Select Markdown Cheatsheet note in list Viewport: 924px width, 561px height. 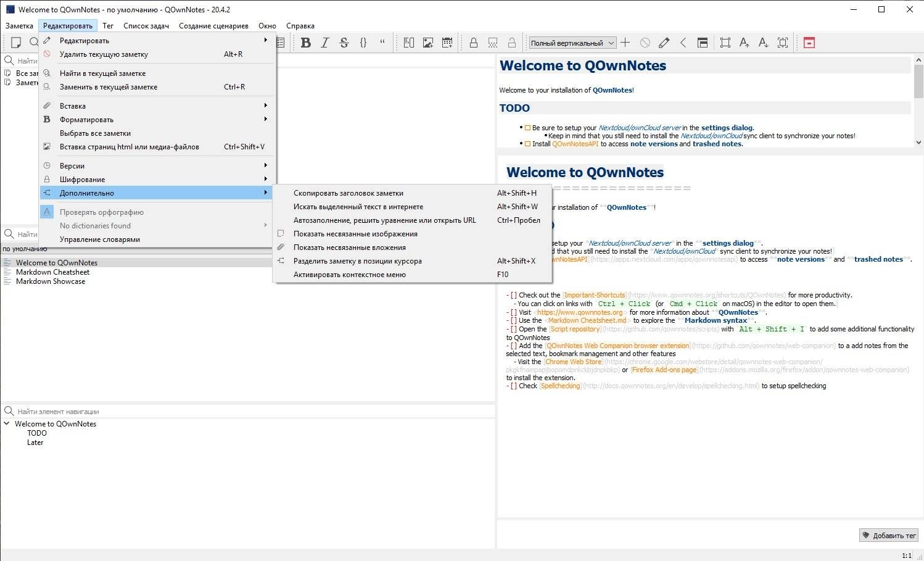pos(52,272)
